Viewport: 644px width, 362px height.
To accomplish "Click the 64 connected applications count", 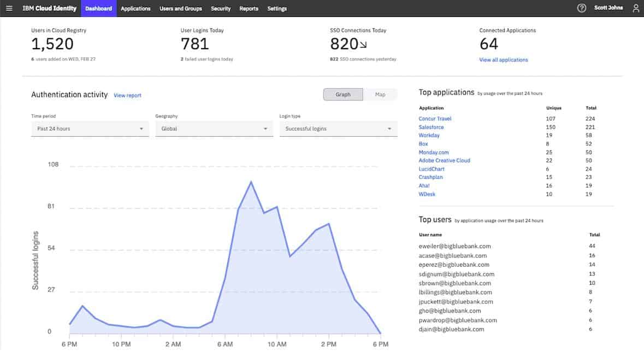I will 489,44.
